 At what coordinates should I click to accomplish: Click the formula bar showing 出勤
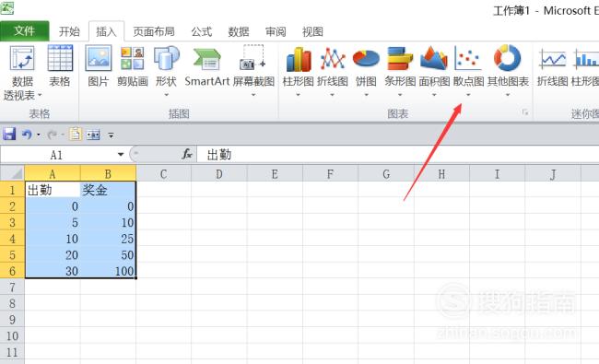[398, 155]
